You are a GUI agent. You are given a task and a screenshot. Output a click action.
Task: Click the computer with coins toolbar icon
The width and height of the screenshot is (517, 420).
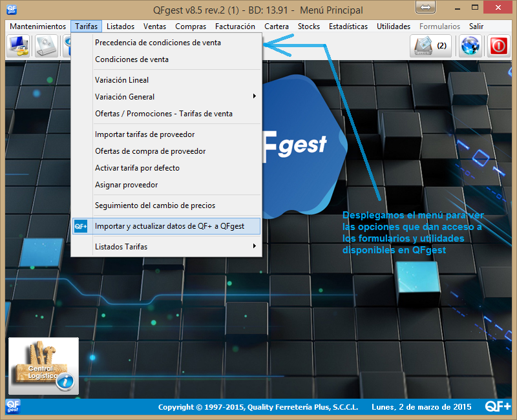coord(19,46)
